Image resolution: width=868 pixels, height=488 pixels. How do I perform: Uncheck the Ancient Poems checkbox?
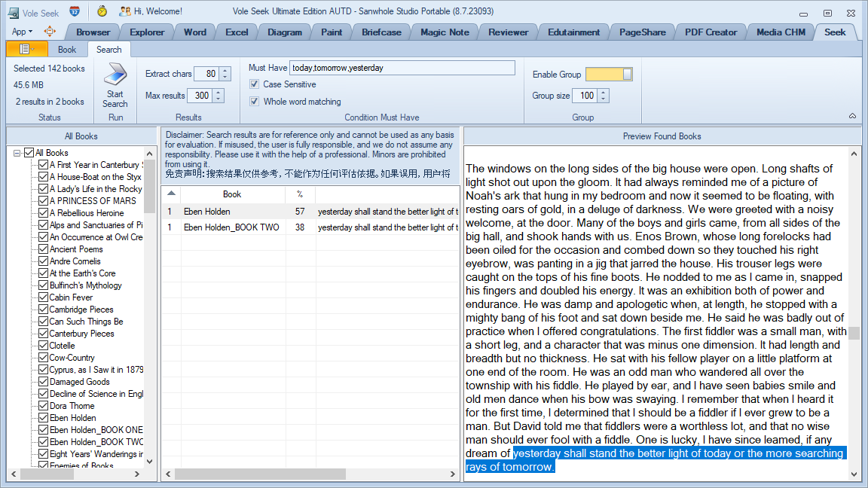tap(43, 249)
